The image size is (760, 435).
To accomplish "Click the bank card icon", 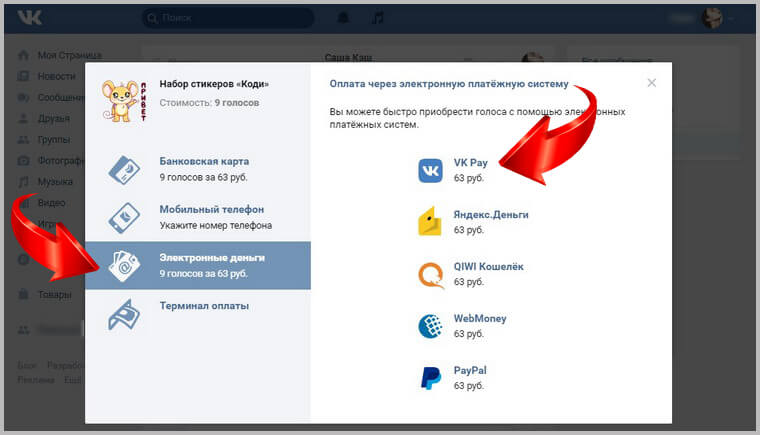I will coord(124,170).
